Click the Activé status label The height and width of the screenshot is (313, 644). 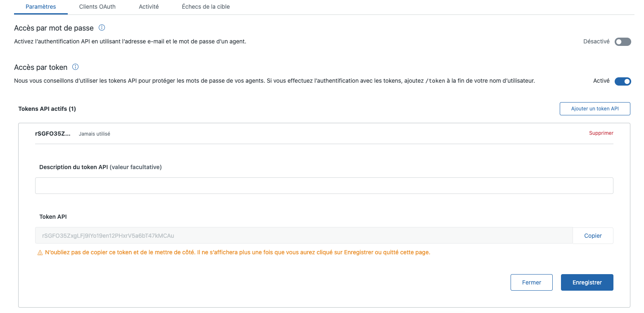pyautogui.click(x=601, y=81)
